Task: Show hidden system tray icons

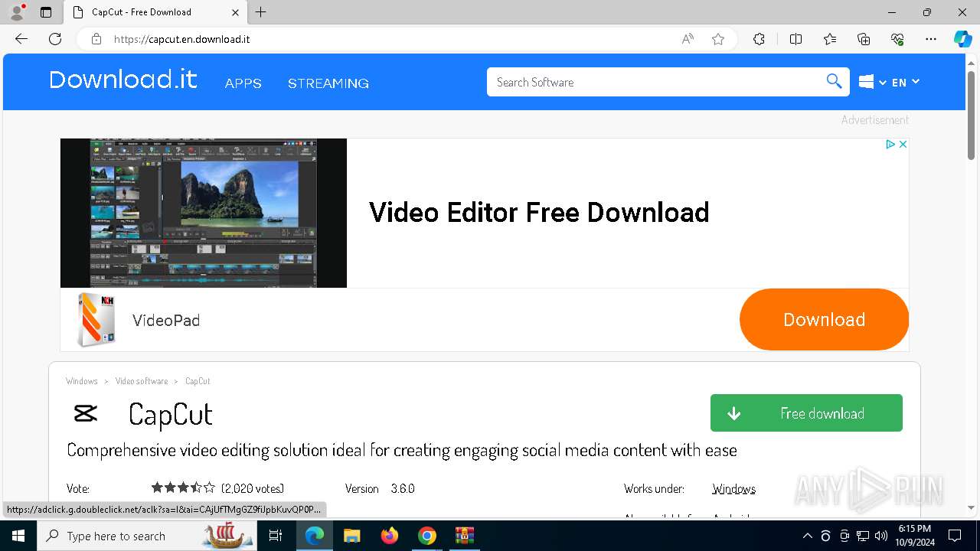Action: (x=807, y=536)
